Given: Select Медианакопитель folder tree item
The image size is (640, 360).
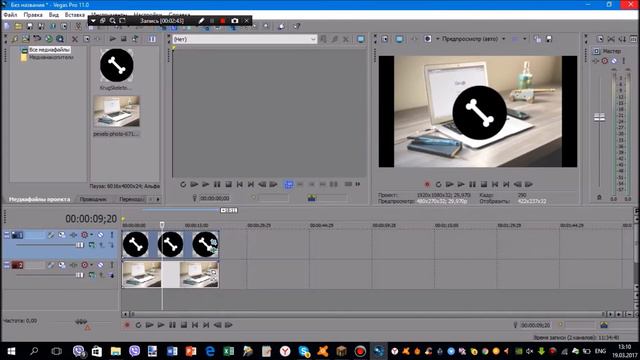Looking at the screenshot, I should (x=51, y=58).
